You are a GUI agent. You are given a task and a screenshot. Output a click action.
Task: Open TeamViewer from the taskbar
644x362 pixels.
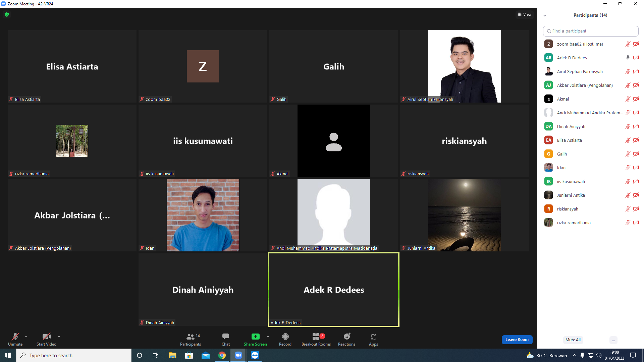coord(255,355)
